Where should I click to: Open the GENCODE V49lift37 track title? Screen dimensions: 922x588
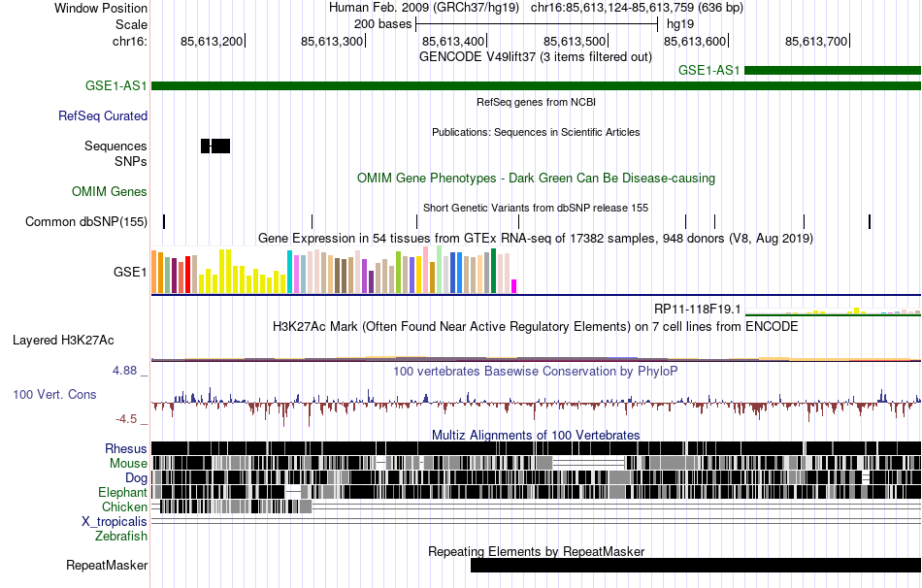(x=535, y=57)
